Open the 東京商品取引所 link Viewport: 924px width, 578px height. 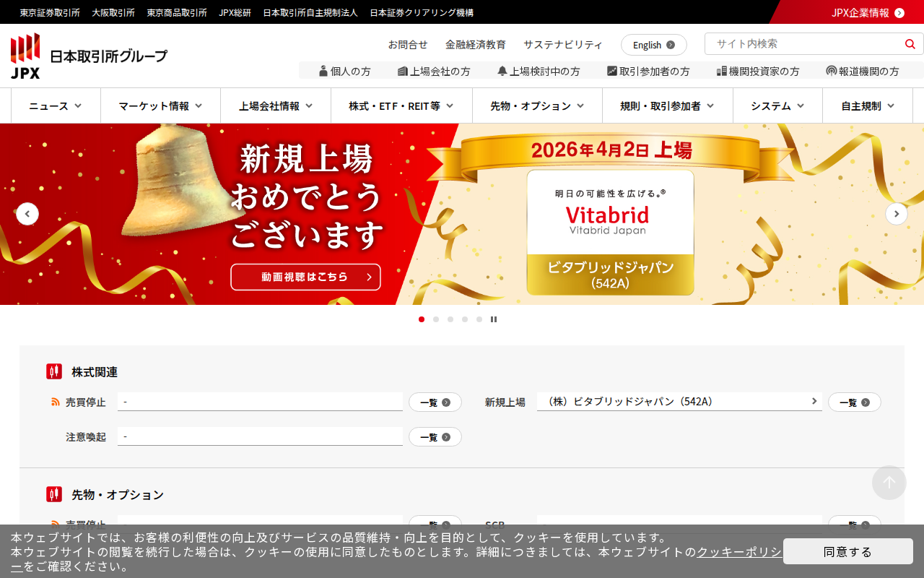pyautogui.click(x=177, y=12)
